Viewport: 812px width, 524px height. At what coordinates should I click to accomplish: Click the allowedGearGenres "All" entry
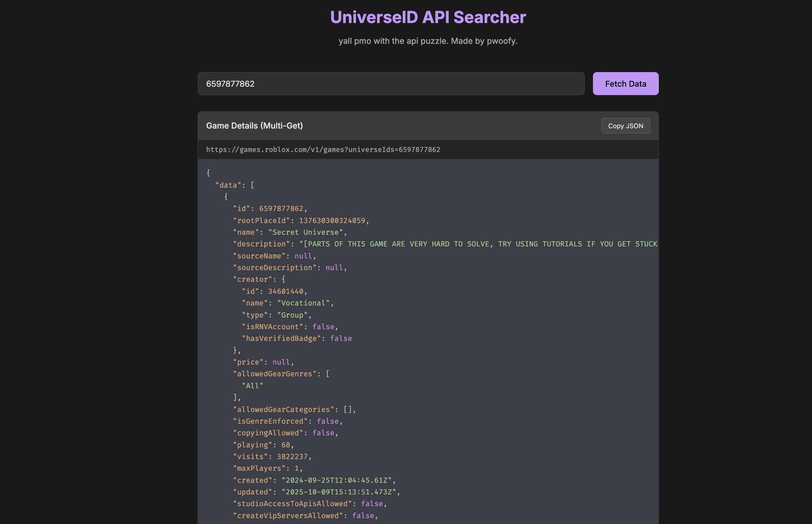252,386
